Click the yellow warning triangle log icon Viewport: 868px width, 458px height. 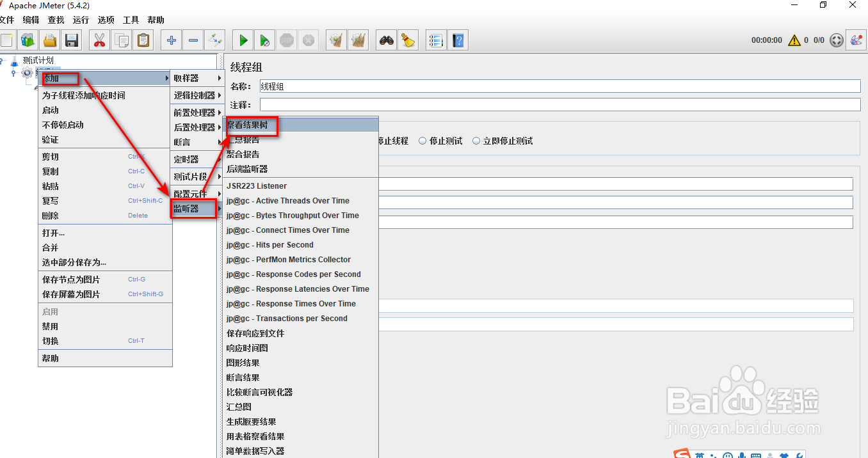[794, 40]
